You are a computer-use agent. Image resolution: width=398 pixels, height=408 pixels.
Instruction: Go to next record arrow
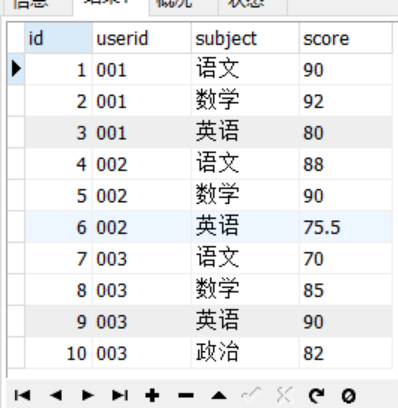(x=88, y=396)
